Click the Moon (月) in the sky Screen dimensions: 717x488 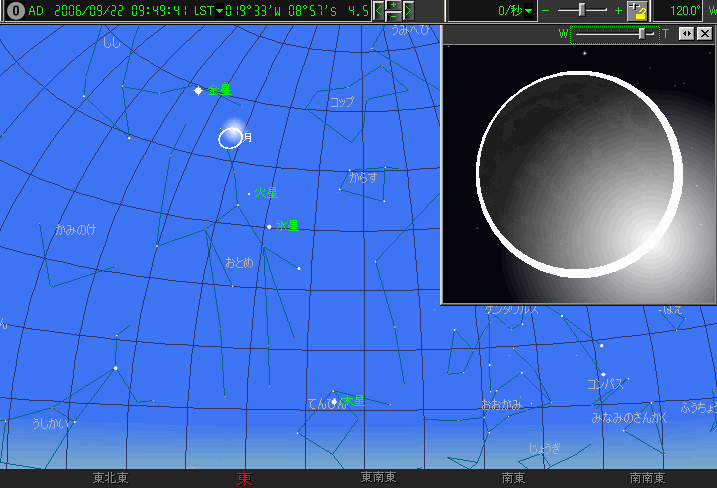click(x=230, y=138)
